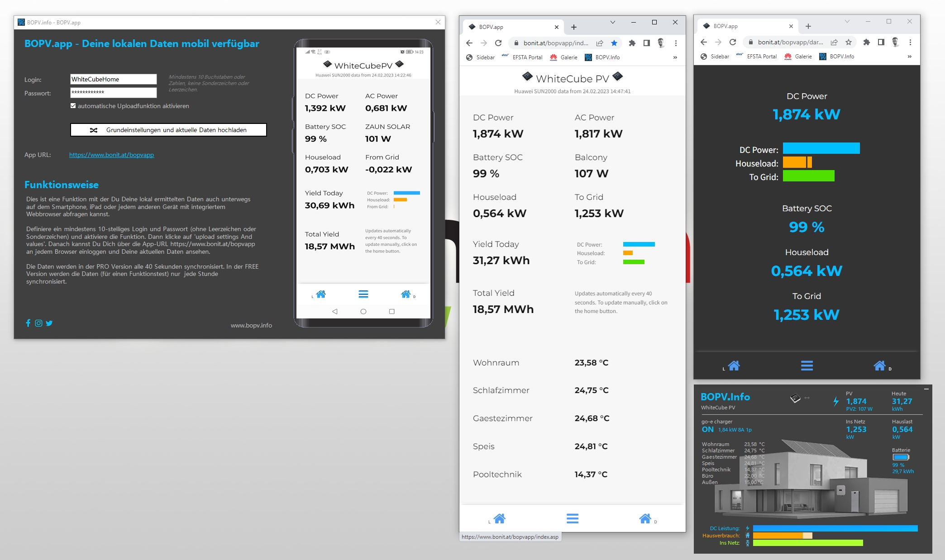Open new tab in right browser
This screenshot has width=945, height=560.
pyautogui.click(x=808, y=26)
